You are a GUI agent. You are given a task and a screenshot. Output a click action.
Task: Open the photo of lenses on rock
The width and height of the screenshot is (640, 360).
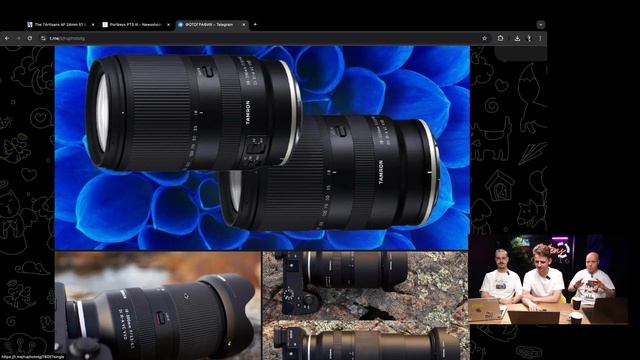pos(366,305)
